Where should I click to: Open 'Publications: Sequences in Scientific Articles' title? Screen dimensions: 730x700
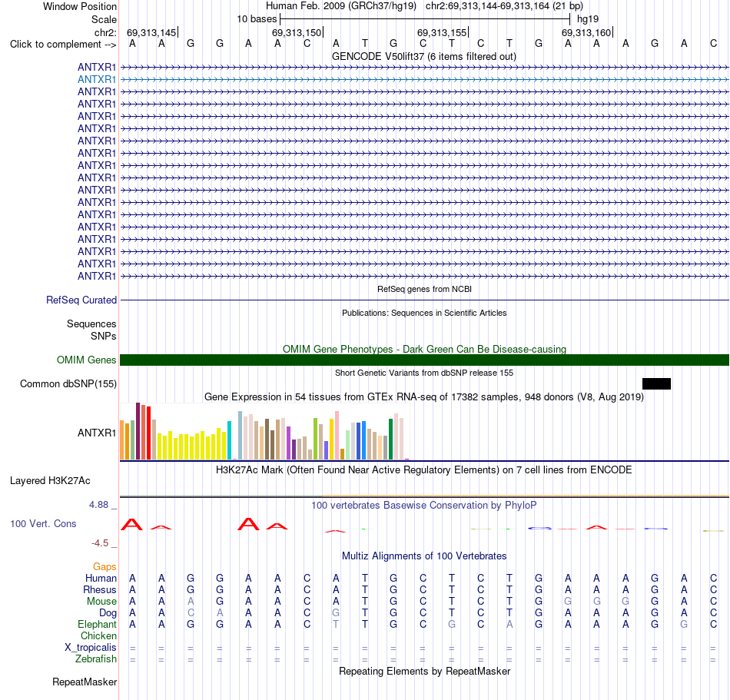[424, 313]
